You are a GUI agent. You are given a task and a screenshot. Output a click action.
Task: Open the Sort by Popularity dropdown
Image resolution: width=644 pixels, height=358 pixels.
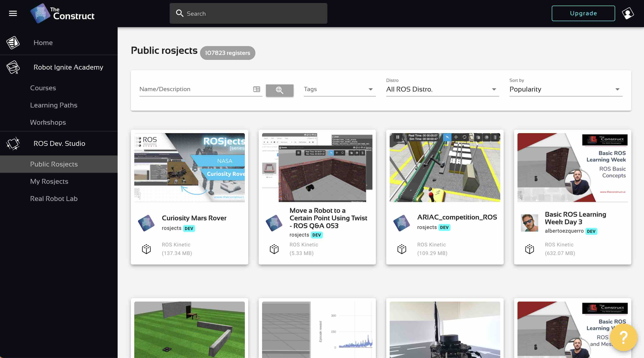pyautogui.click(x=566, y=89)
